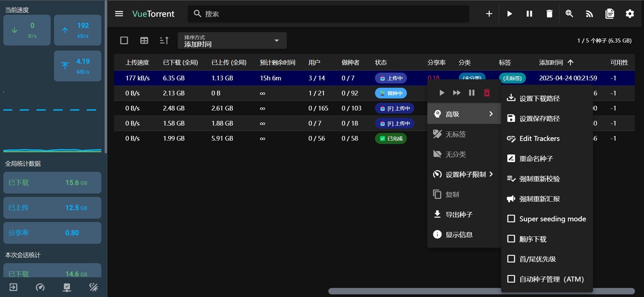Toggle 顺序下载 checkbox
The height and width of the screenshot is (297, 644).
pyautogui.click(x=511, y=239)
